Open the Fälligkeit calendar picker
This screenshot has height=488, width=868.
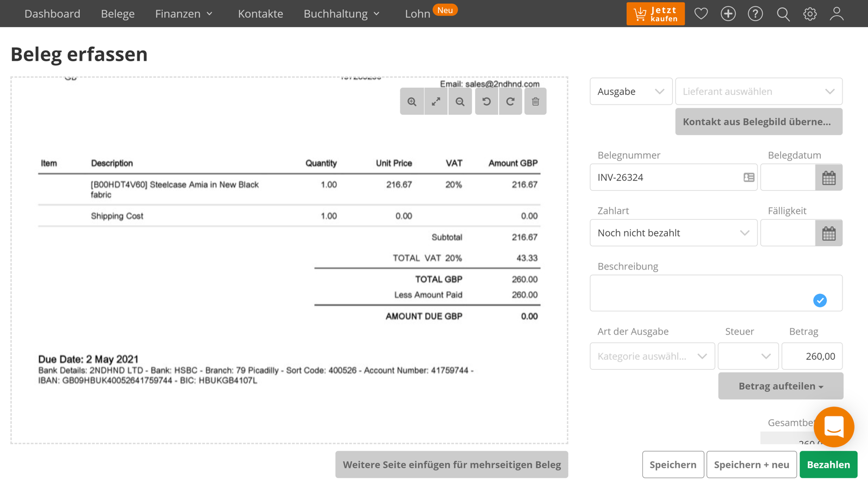828,233
